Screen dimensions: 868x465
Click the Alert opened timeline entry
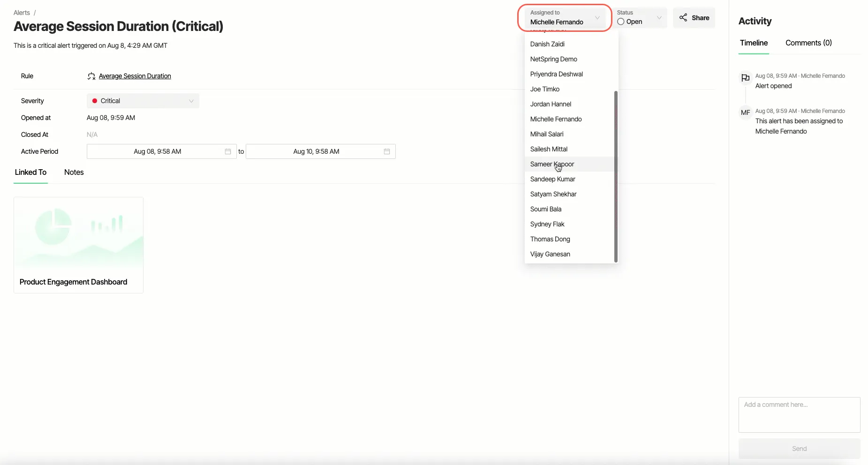coord(773,86)
